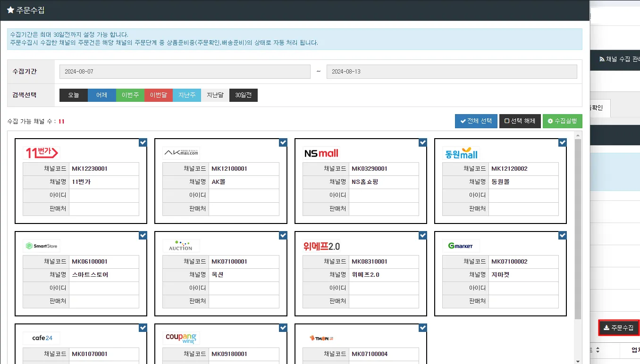Uncheck the cafe24 channel checkbox
Image resolution: width=640 pixels, height=364 pixels.
(x=143, y=328)
